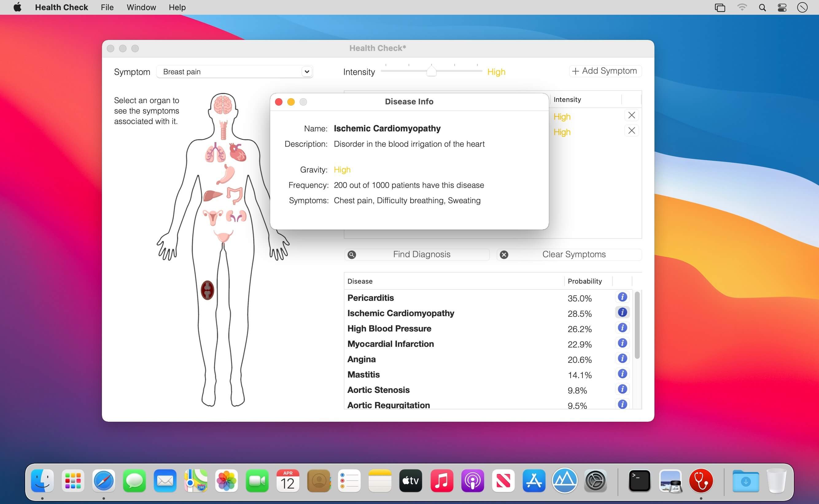Screen dimensions: 819x504
Task: Select the kidneys on the body diagram
Action: (236, 216)
